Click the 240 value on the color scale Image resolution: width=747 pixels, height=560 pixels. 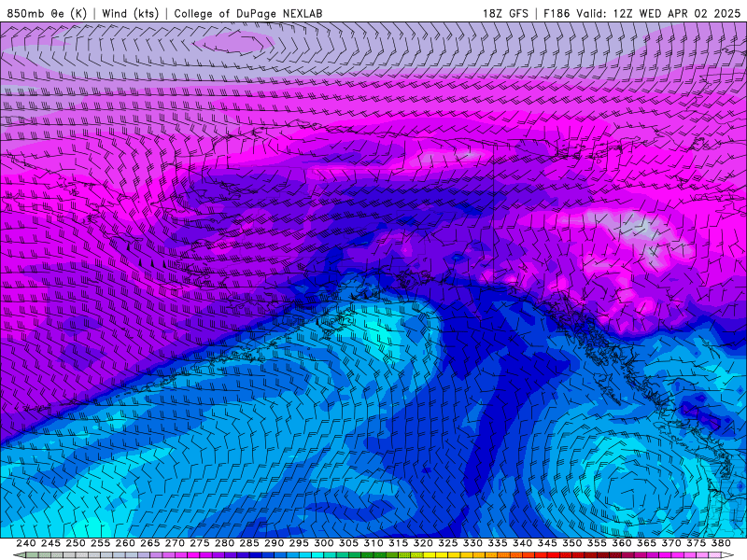(26, 543)
